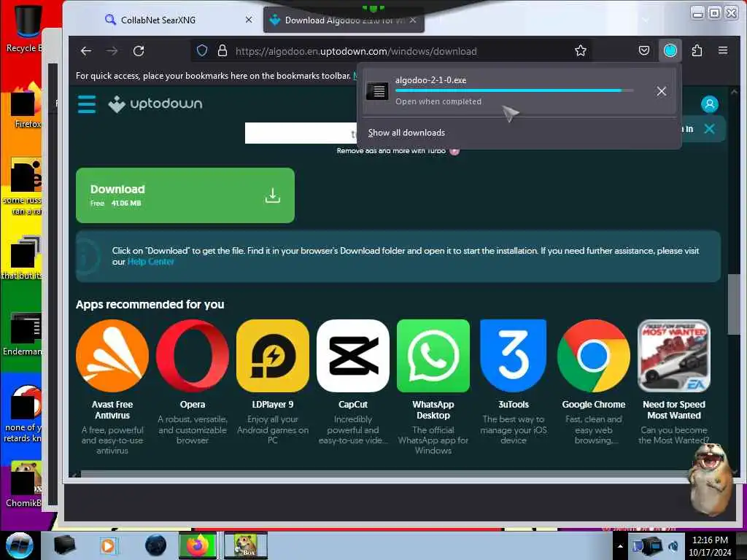The height and width of the screenshot is (560, 747).
Task: Open the tracking protection shield icon
Action: tap(202, 50)
